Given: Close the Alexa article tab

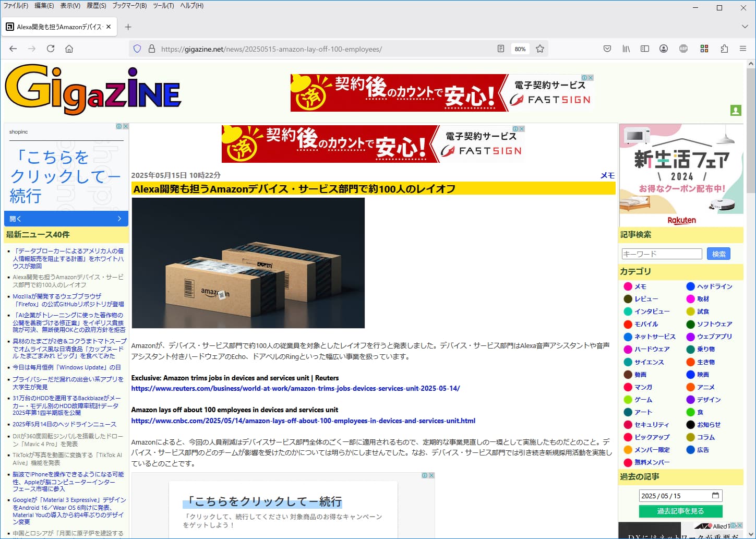Looking at the screenshot, I should click(x=109, y=27).
